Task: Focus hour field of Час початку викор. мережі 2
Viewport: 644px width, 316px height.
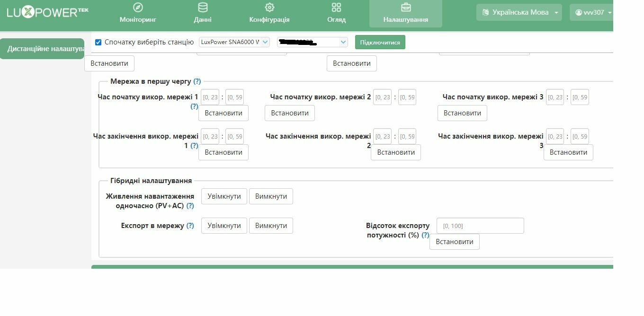Action: (383, 97)
